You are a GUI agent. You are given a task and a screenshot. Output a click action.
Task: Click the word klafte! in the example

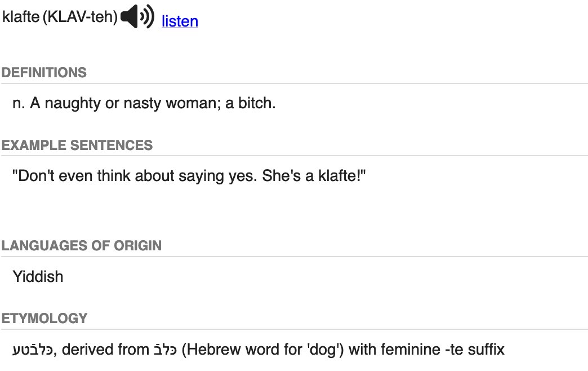pyautogui.click(x=342, y=176)
